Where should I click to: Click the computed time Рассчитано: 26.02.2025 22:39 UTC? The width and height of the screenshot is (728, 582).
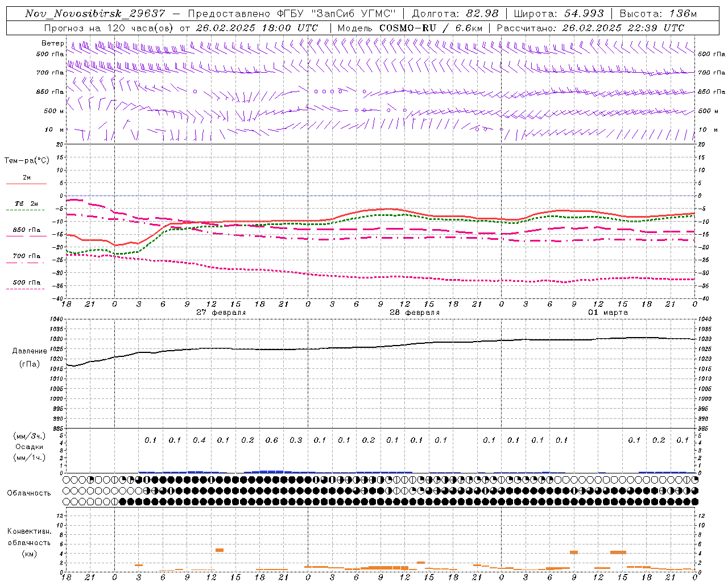590,28
